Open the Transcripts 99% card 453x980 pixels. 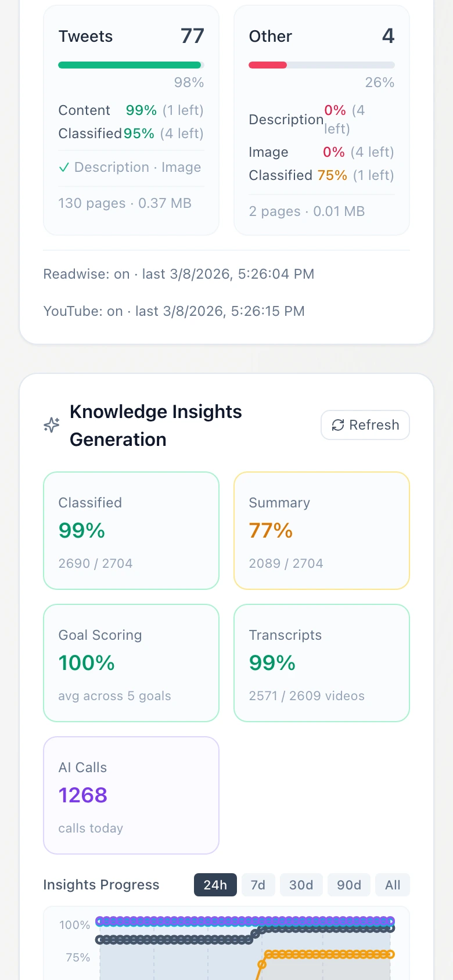coord(321,663)
